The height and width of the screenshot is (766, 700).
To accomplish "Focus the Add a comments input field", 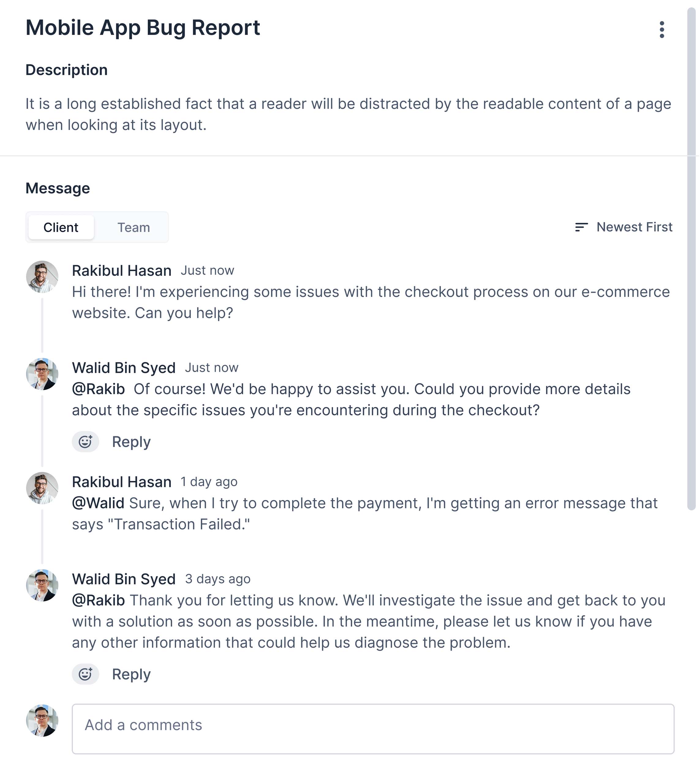I will (373, 729).
